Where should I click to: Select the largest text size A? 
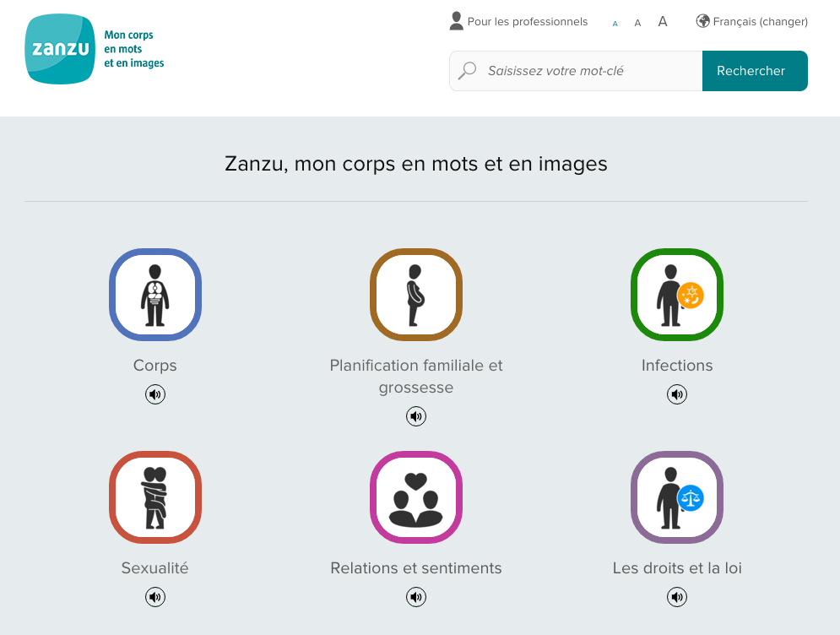[x=663, y=22]
